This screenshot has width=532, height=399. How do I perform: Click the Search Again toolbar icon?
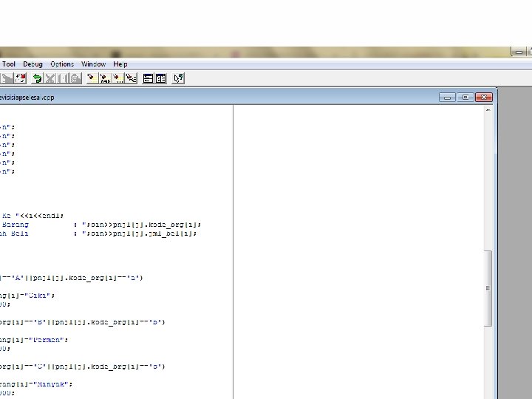pos(117,79)
